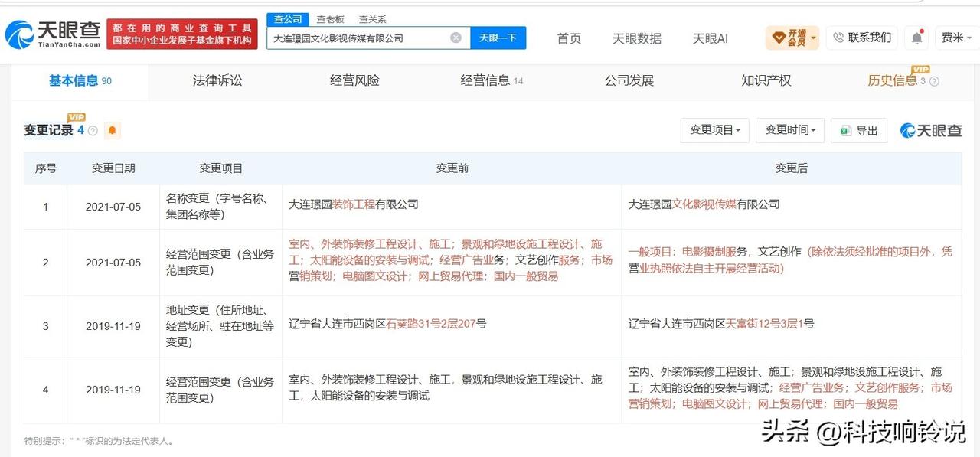980x457 pixels.
Task: Click the 变更前 column header
Action: tap(452, 168)
